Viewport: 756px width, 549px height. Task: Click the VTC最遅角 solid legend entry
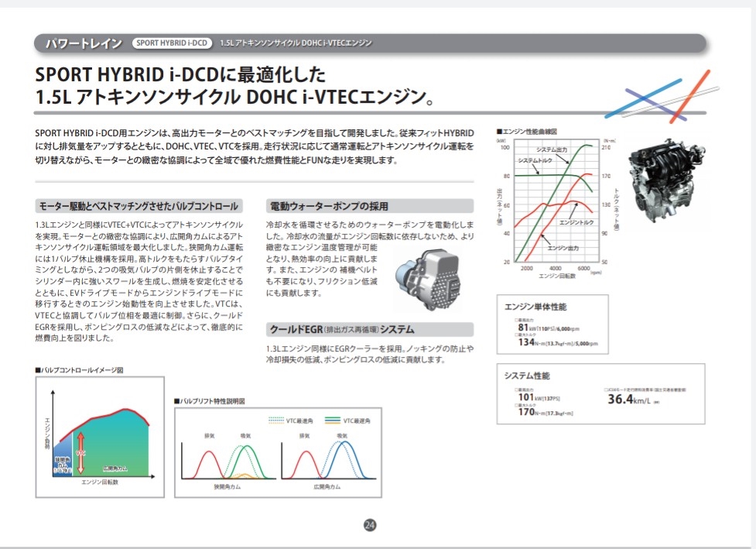pyautogui.click(x=347, y=420)
